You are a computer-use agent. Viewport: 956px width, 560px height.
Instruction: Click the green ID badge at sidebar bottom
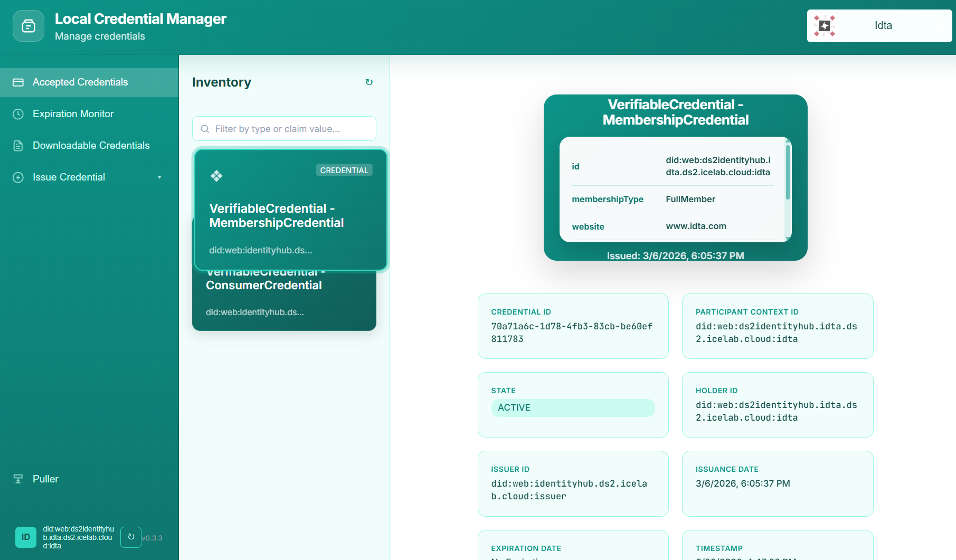coord(26,537)
